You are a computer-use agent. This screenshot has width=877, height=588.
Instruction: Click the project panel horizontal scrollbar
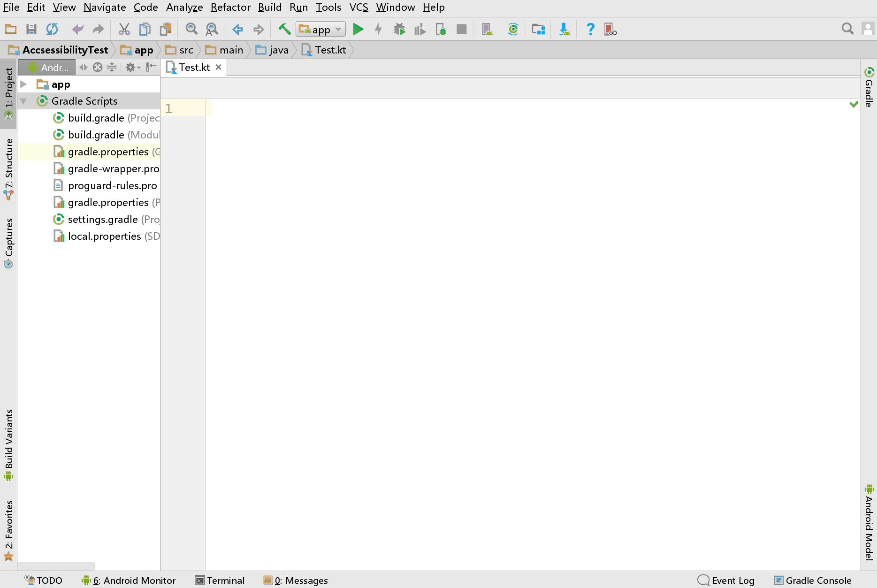[x=56, y=566]
